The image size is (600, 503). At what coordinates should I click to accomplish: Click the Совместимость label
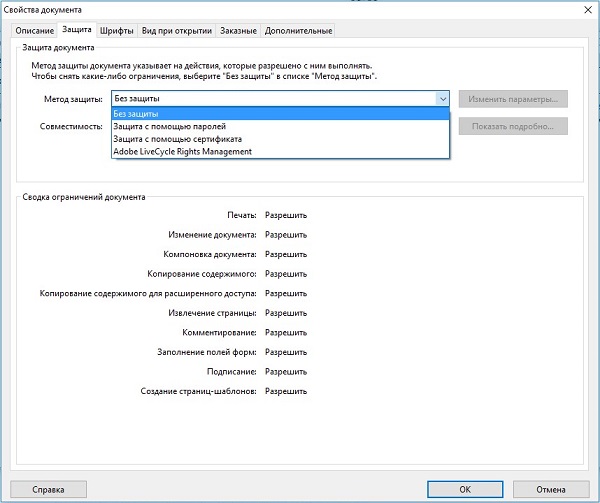pos(71,126)
